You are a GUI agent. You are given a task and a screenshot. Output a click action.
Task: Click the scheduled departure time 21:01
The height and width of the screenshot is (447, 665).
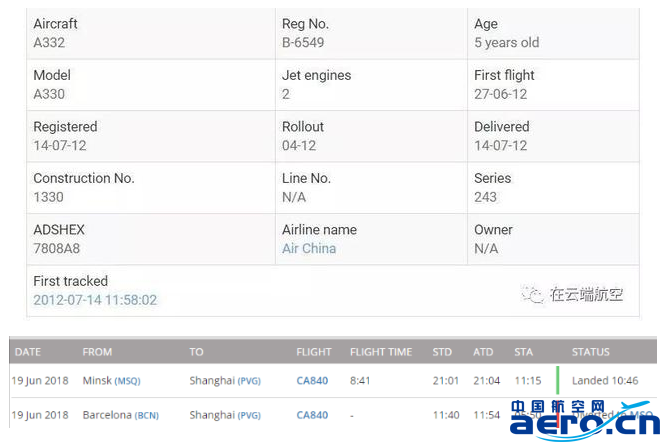pos(446,380)
